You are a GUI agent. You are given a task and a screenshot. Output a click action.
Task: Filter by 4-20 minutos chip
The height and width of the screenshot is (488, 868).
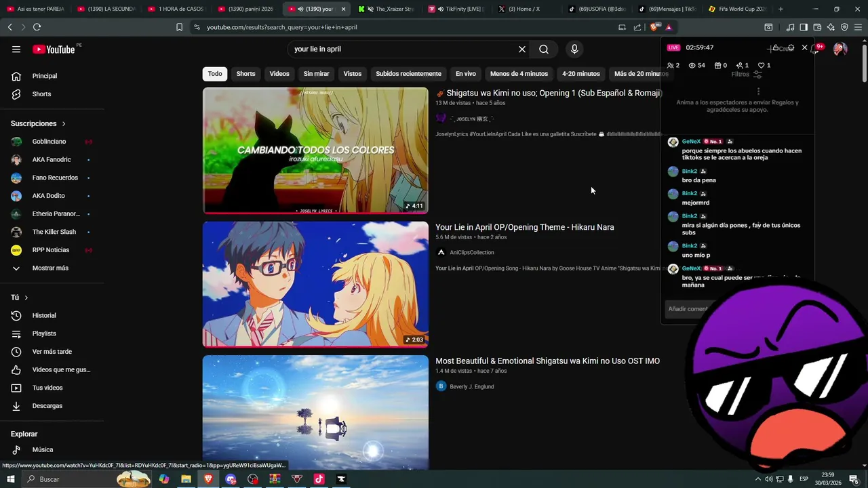click(581, 74)
